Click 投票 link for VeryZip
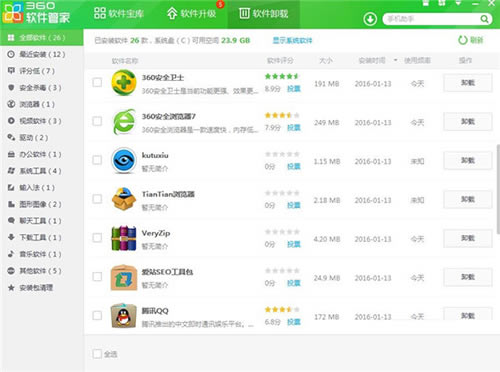The height and width of the screenshot is (372, 500). coord(294,244)
